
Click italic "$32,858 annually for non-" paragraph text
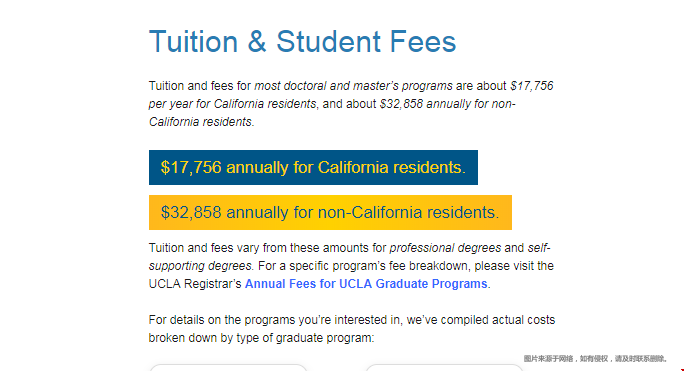[448, 104]
